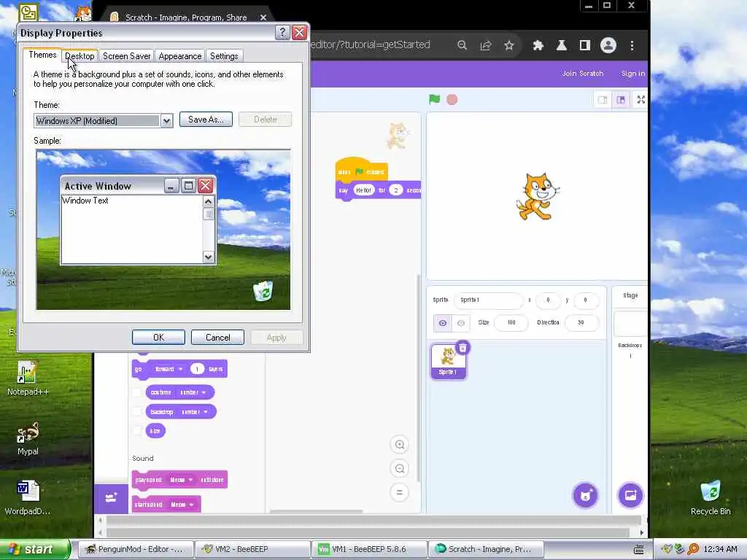The width and height of the screenshot is (747, 560).
Task: Click the sprite name input field
Action: point(488,300)
